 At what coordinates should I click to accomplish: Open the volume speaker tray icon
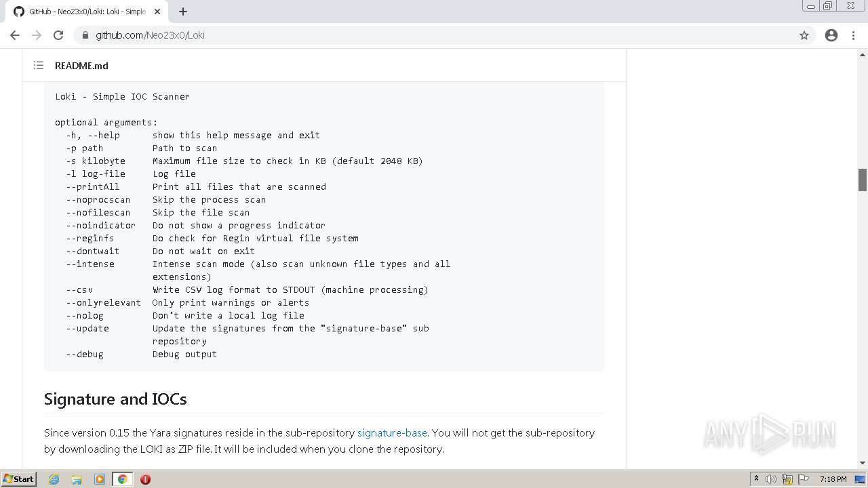(771, 479)
